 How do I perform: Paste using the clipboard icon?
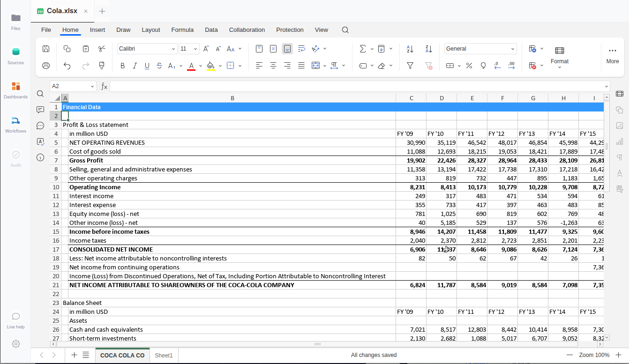coord(86,49)
